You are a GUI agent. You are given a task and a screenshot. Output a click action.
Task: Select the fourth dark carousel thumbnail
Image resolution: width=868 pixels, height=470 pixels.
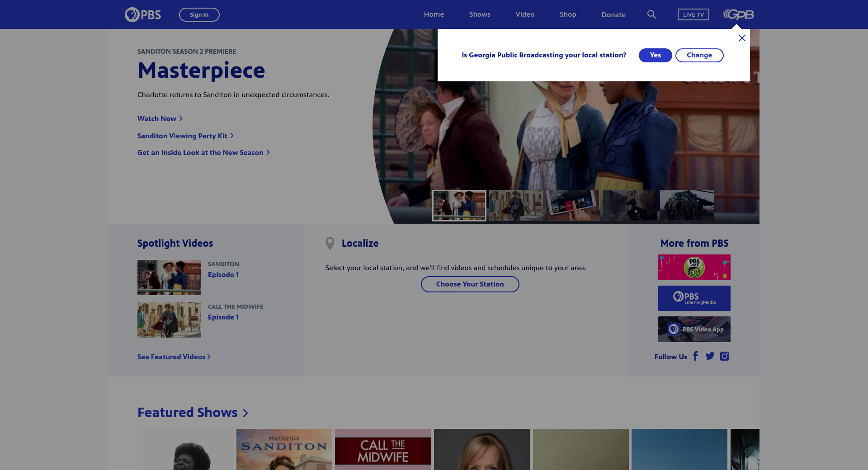pyautogui.click(x=630, y=205)
